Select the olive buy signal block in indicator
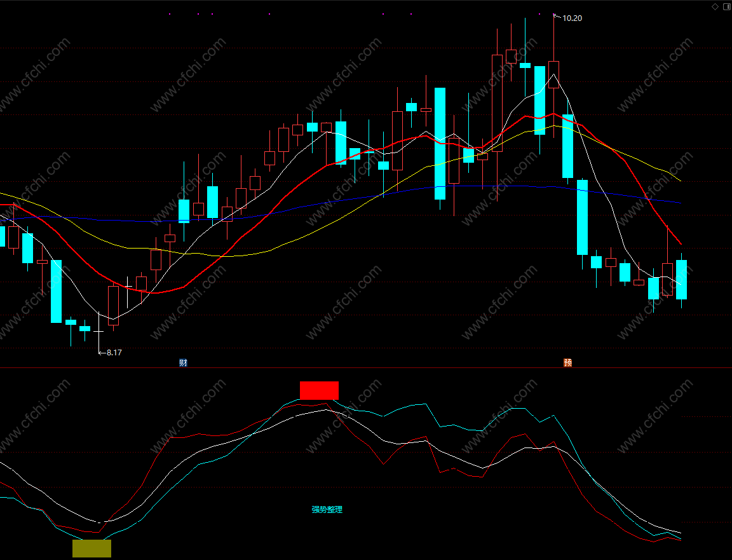Image resolution: width=732 pixels, height=560 pixels. (92, 549)
